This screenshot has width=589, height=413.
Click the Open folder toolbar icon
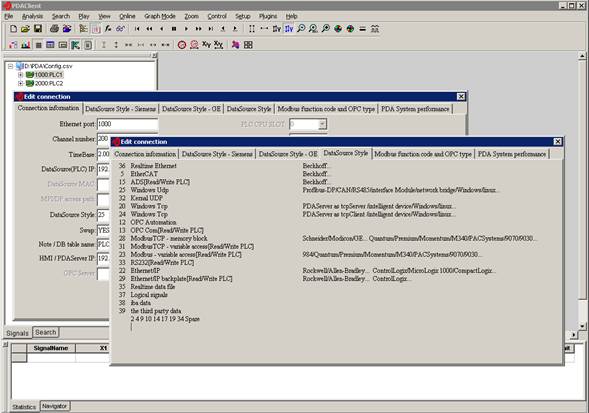click(x=25, y=29)
